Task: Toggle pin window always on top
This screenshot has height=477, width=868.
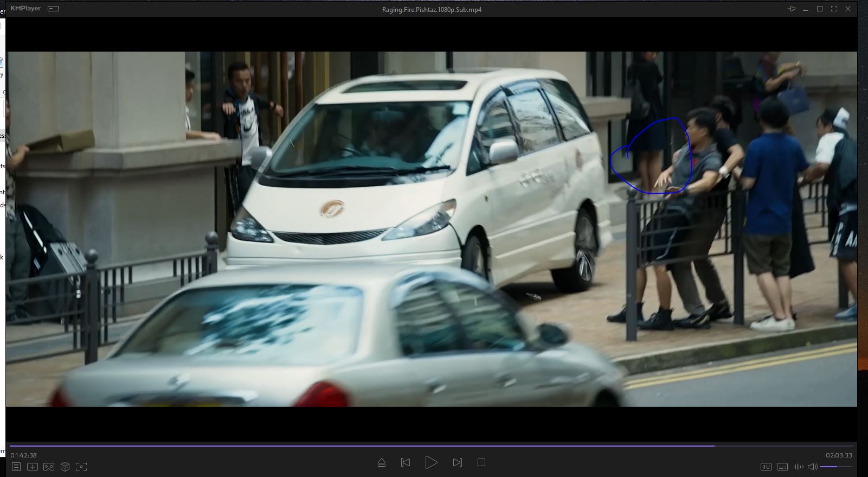Action: (x=792, y=9)
